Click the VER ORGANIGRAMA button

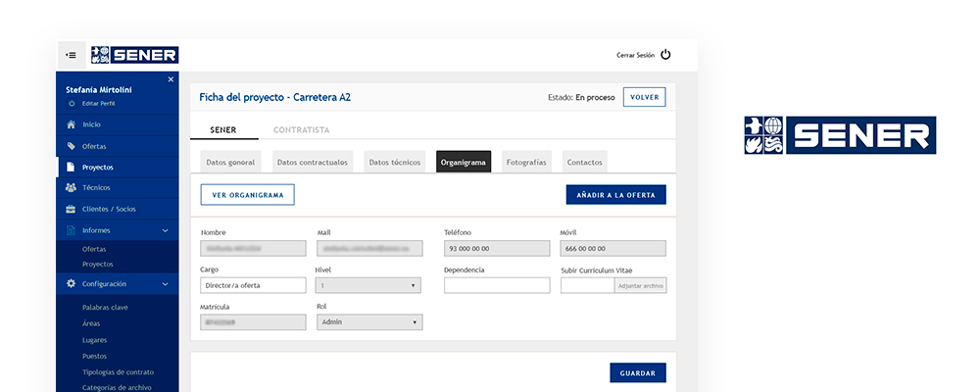click(x=247, y=195)
